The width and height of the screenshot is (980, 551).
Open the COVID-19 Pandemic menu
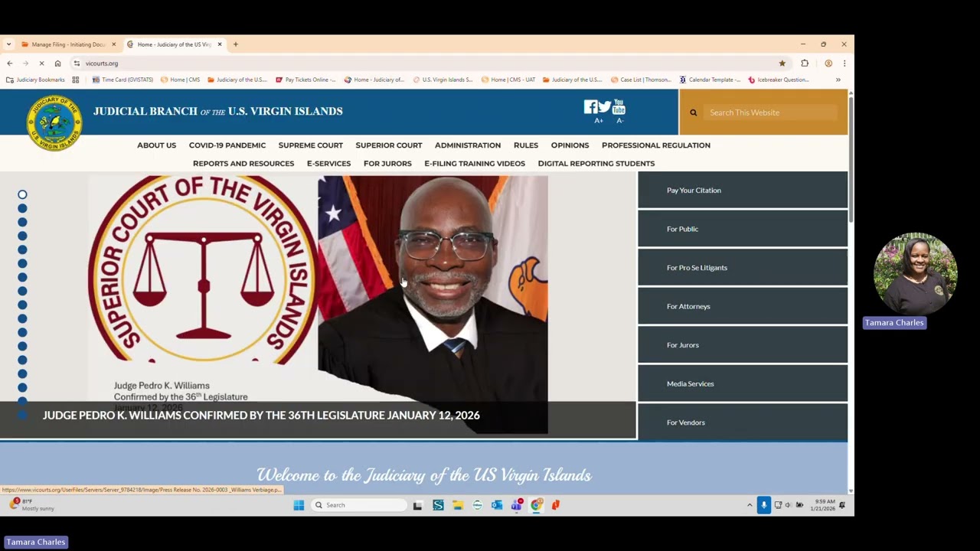[227, 145]
